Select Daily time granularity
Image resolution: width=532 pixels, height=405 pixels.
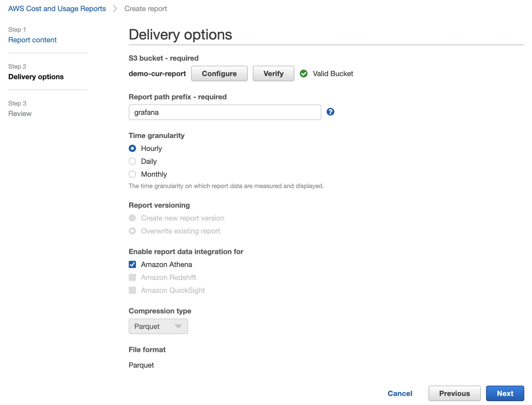(132, 161)
